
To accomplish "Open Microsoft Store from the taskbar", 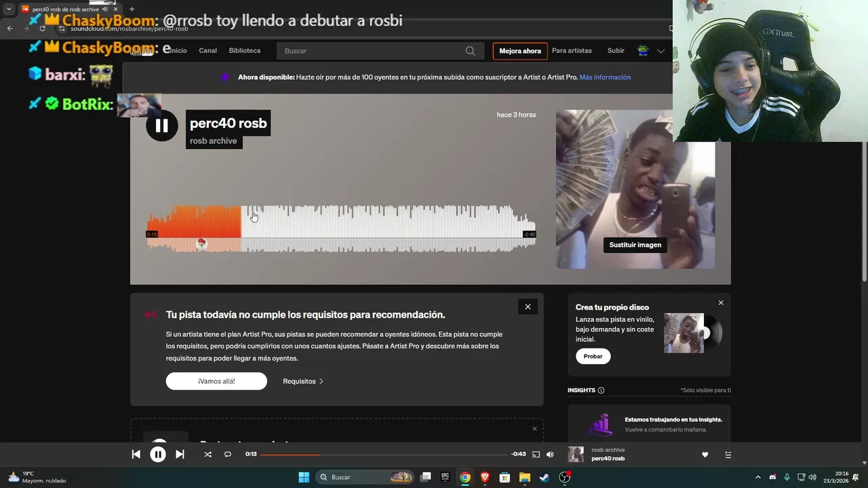I will point(505,477).
